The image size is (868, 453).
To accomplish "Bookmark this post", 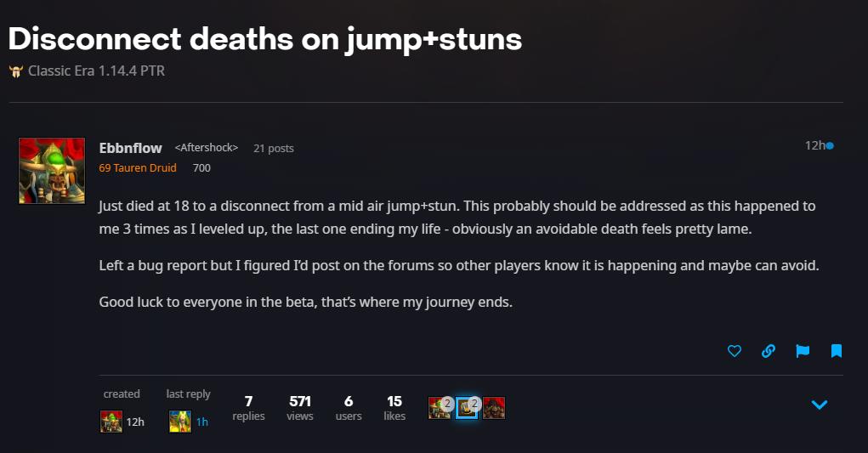I will pyautogui.click(x=837, y=350).
